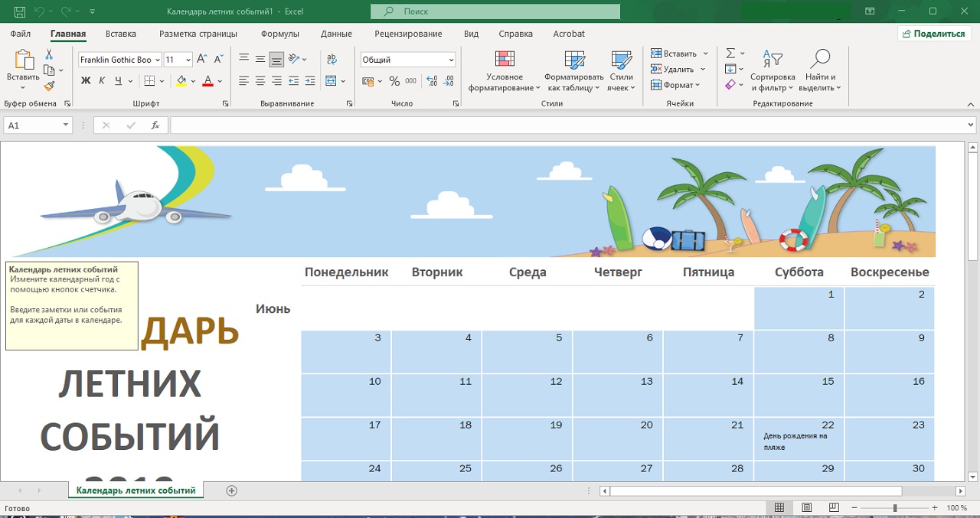The width and height of the screenshot is (980, 518).
Task: Open the Файл menu
Action: [21, 34]
